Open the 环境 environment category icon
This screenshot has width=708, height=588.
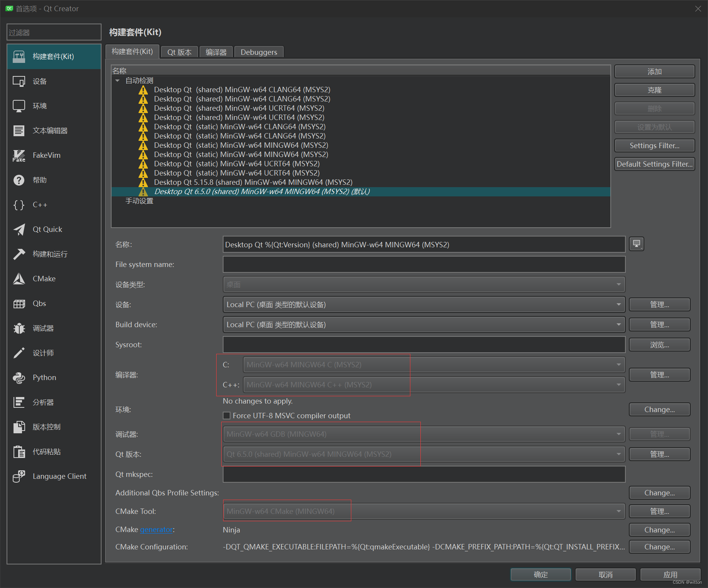19,106
